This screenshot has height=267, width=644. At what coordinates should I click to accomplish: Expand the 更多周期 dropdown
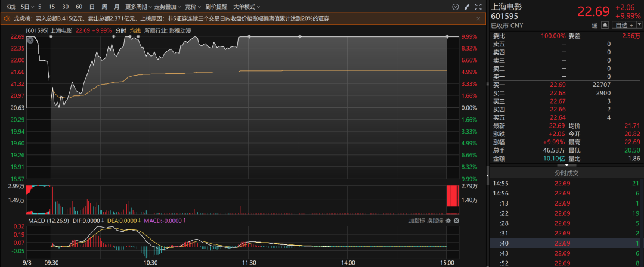coord(138,7)
